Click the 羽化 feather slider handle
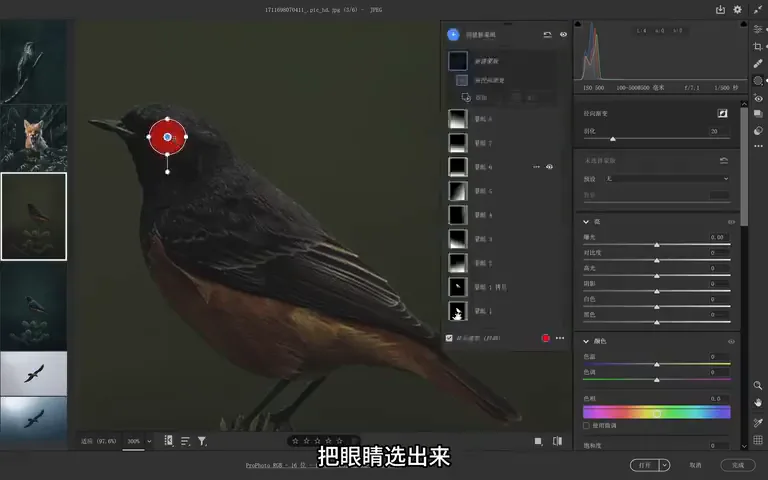Screen dimensions: 768x480 [613, 139]
